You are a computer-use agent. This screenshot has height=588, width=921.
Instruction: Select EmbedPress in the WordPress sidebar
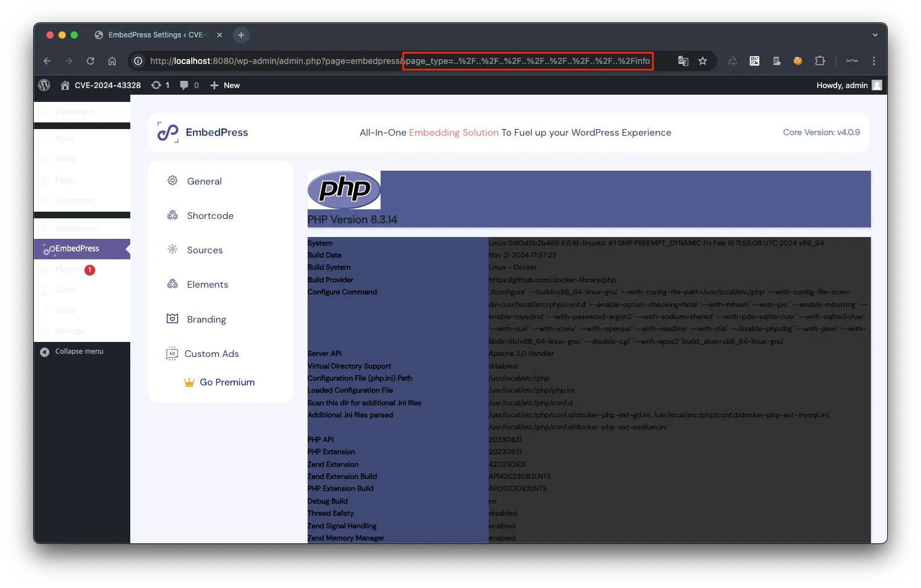82,248
